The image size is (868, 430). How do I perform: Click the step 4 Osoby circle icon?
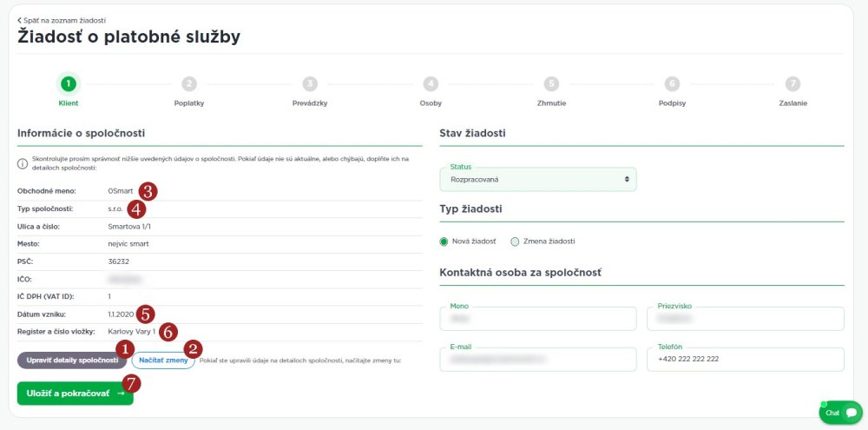pyautogui.click(x=431, y=83)
